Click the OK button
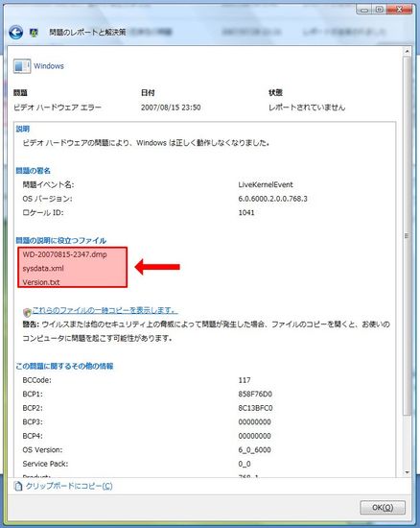This screenshot has width=420, height=528. pyautogui.click(x=383, y=508)
